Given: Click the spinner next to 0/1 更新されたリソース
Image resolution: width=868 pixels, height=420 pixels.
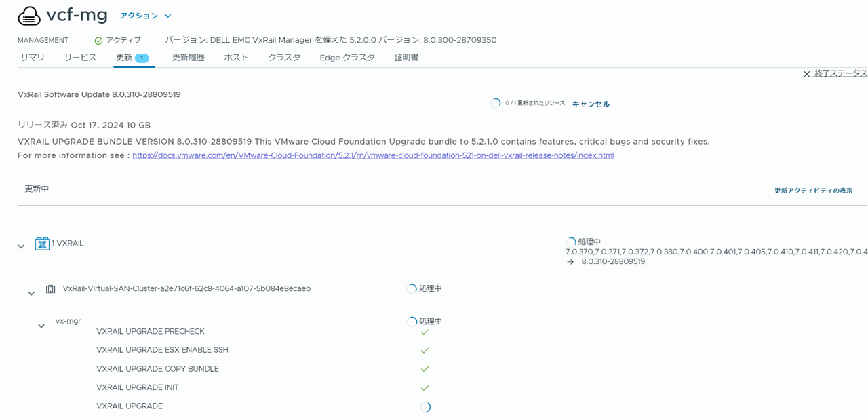Looking at the screenshot, I should coord(496,103).
